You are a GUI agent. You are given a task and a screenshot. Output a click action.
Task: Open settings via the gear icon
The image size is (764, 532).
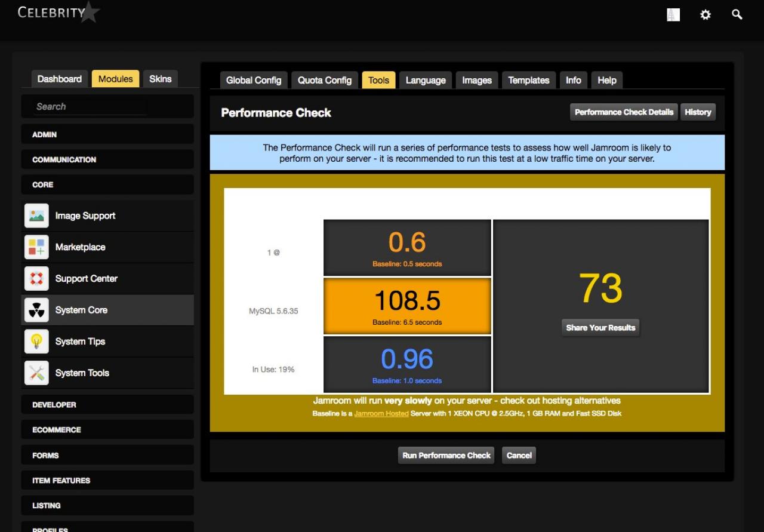pyautogui.click(x=706, y=15)
